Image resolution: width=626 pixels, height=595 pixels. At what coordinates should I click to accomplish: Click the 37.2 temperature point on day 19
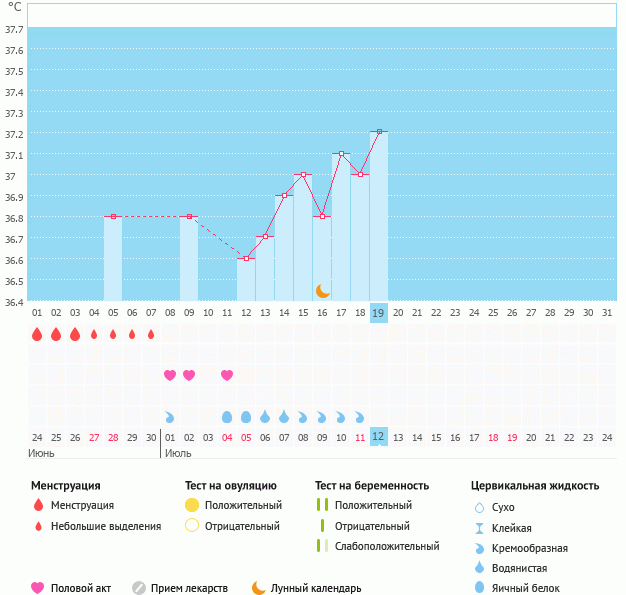point(379,132)
